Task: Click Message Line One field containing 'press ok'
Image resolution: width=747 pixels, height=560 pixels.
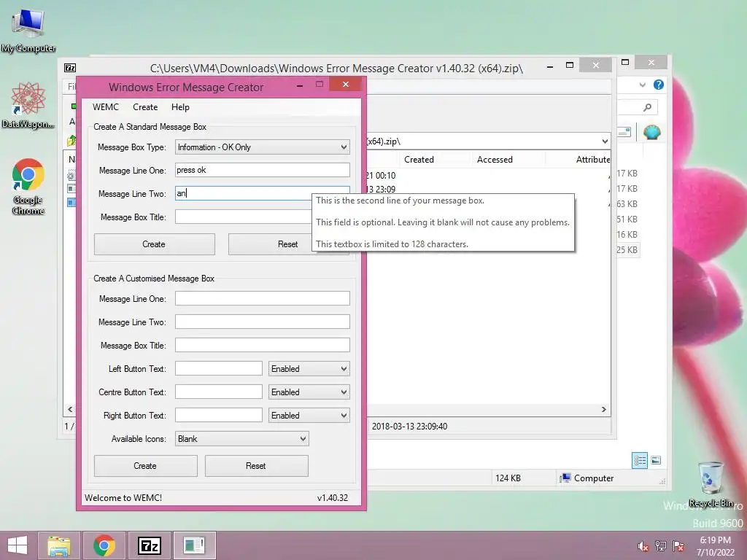Action: [x=262, y=170]
